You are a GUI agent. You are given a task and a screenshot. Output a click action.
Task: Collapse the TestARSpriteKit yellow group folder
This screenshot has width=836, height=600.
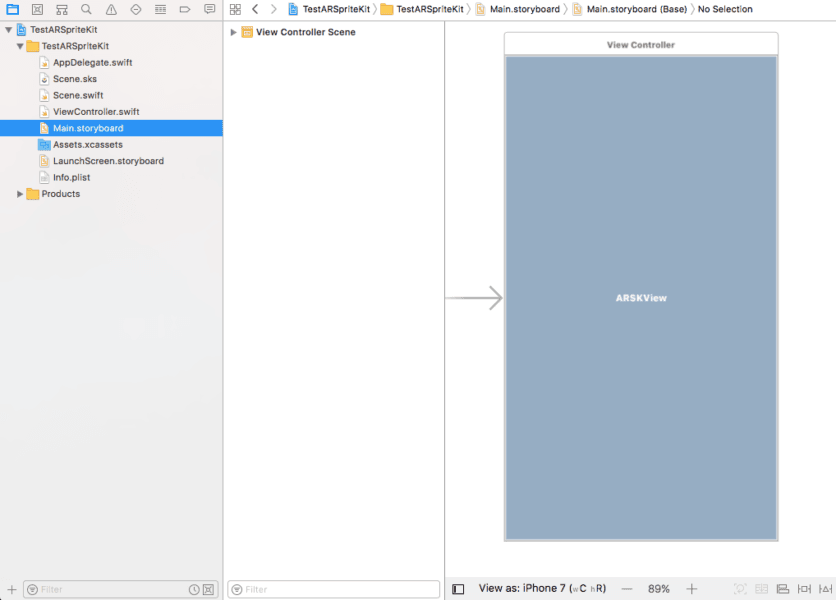20,46
